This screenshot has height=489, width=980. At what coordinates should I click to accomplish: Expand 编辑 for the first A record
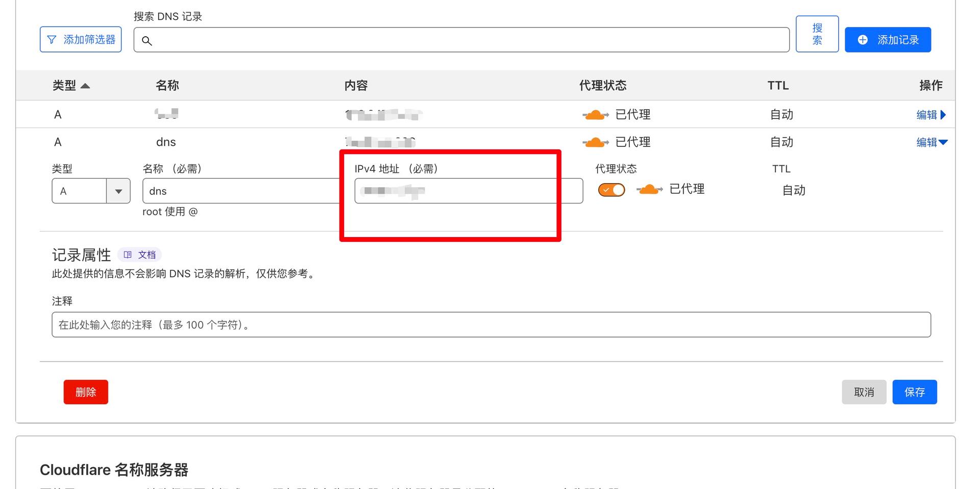[x=931, y=115]
